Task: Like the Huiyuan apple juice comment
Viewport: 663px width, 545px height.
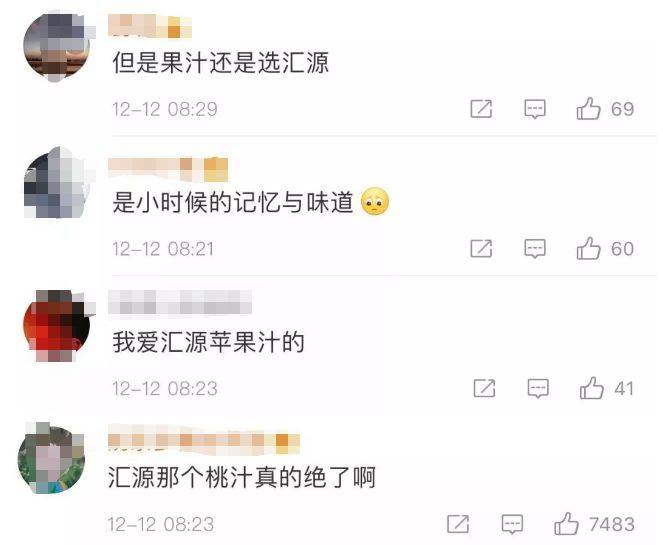Action: (591, 388)
